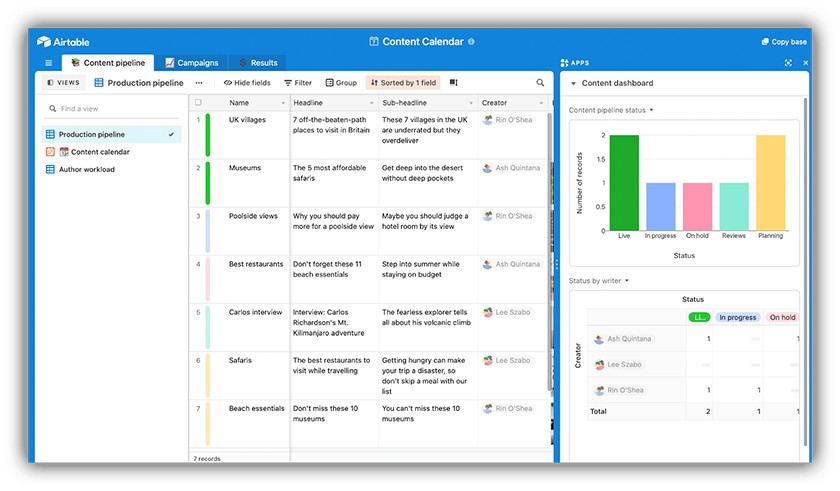The height and width of the screenshot is (491, 840).
Task: Click Ash Quintana row in Status by writer
Action: point(694,339)
